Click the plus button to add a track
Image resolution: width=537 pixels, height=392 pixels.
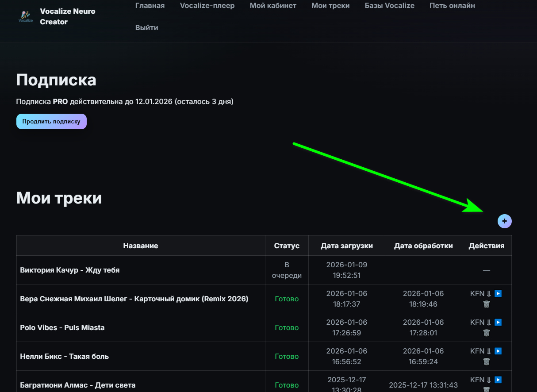click(x=504, y=221)
